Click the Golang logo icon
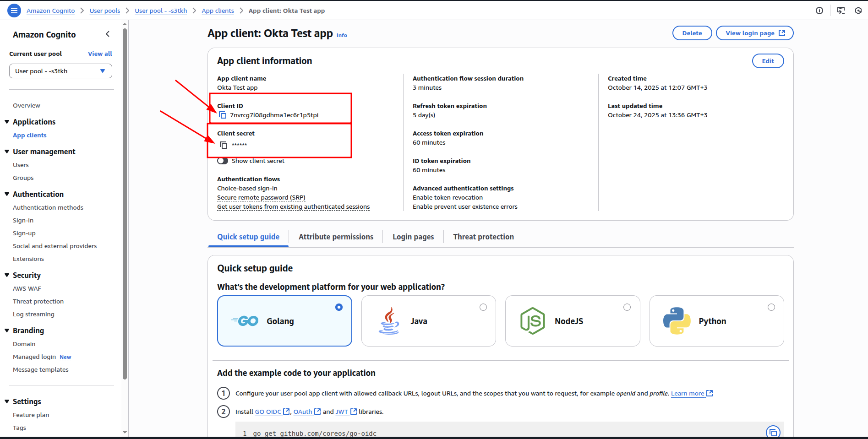 (245, 321)
